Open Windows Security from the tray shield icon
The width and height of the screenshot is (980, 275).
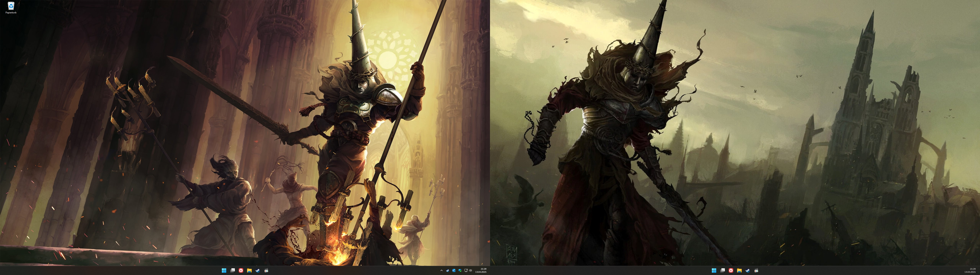[460, 271]
